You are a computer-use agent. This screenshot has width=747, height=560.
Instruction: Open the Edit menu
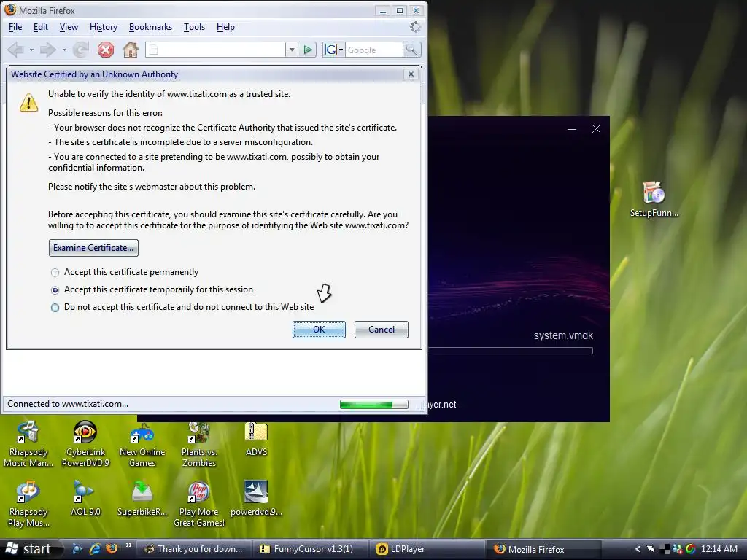[41, 27]
